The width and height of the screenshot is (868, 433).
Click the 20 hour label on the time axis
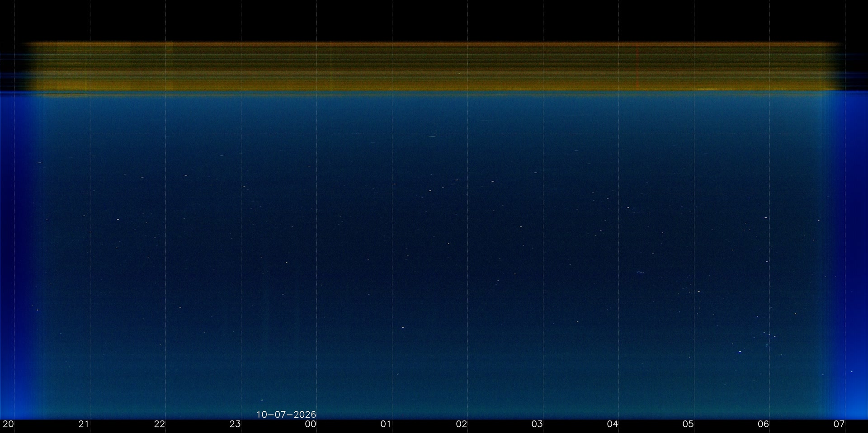pos(8,424)
